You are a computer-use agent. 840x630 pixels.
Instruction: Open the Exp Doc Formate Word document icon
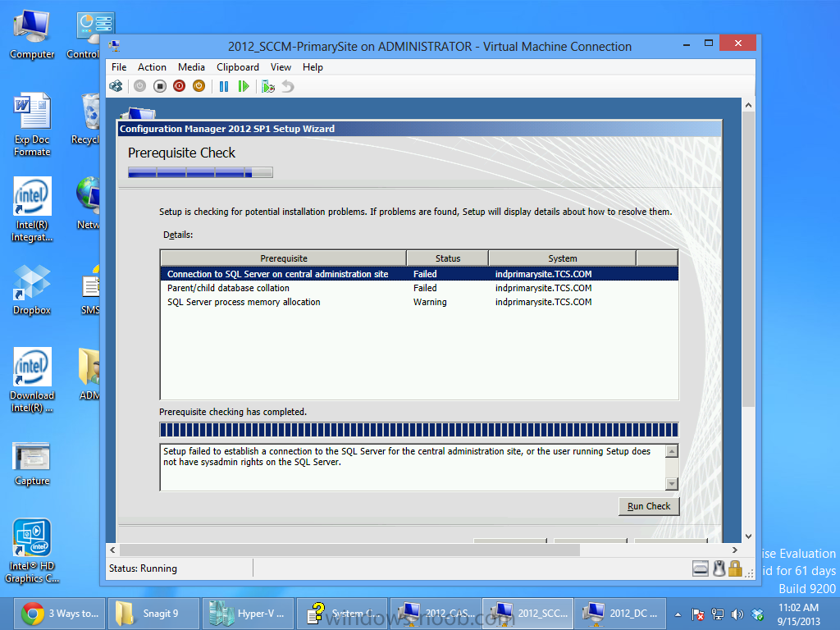(x=32, y=125)
